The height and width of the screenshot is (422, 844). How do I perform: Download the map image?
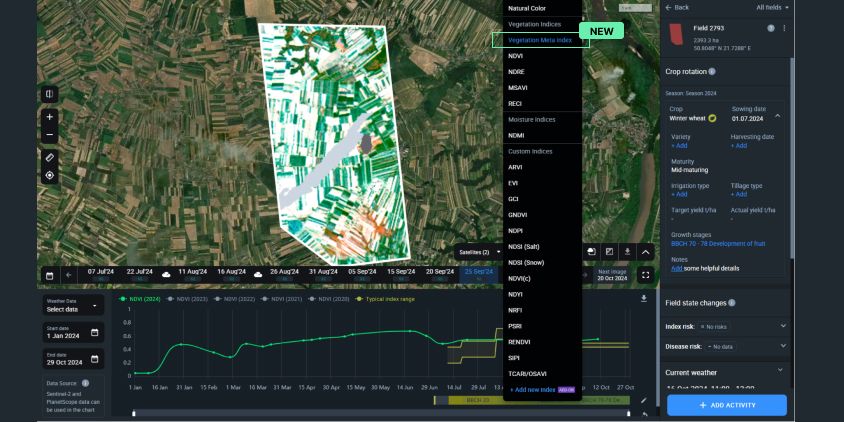coord(627,252)
